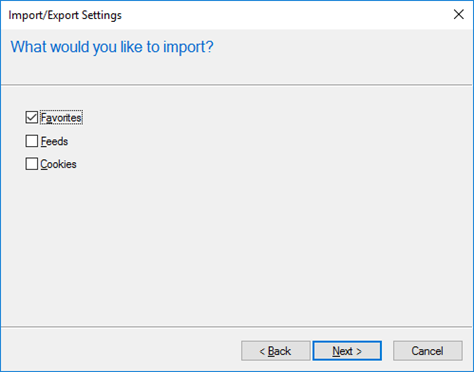
Task: Uncheck the Favorites checkbox
Action: pyautogui.click(x=32, y=117)
